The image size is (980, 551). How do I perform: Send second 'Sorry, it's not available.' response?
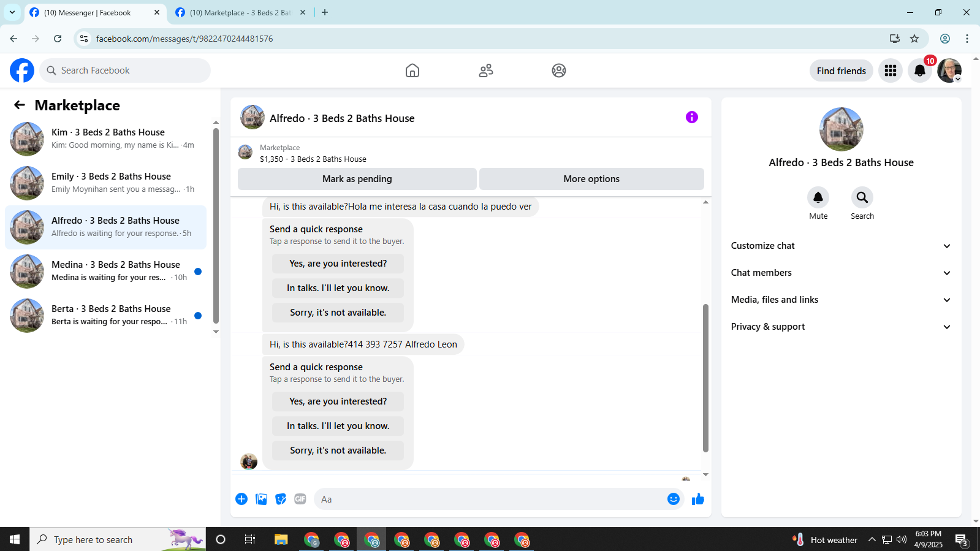338,450
